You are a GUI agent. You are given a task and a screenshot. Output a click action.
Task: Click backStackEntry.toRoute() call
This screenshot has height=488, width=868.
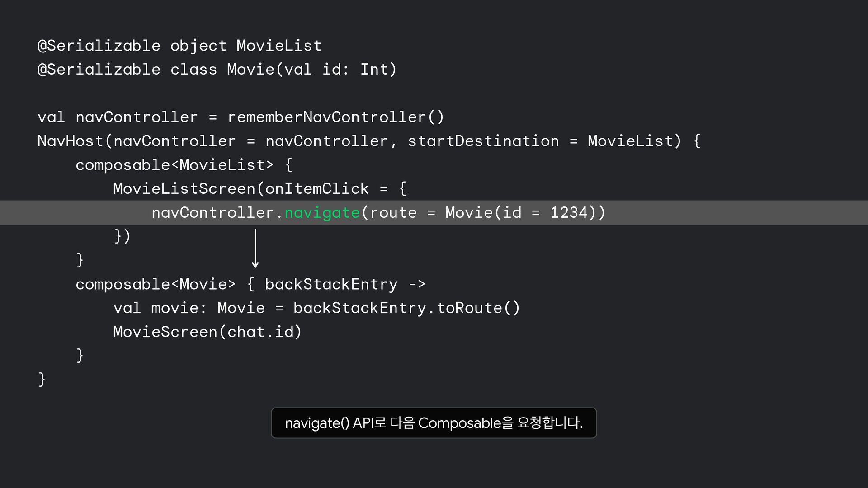406,308
